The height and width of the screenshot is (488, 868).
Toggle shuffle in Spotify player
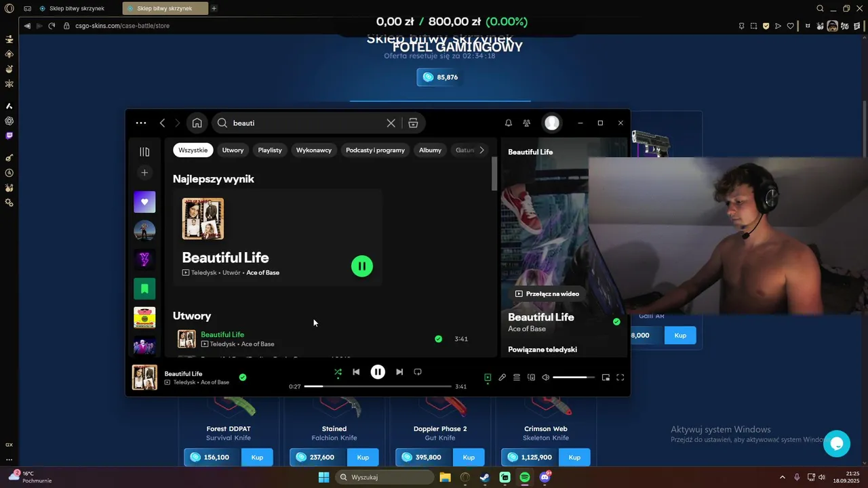[x=338, y=372]
